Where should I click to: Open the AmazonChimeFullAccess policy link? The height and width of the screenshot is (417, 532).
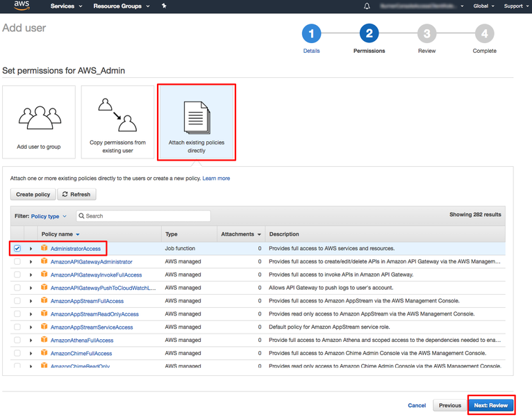[81, 354]
